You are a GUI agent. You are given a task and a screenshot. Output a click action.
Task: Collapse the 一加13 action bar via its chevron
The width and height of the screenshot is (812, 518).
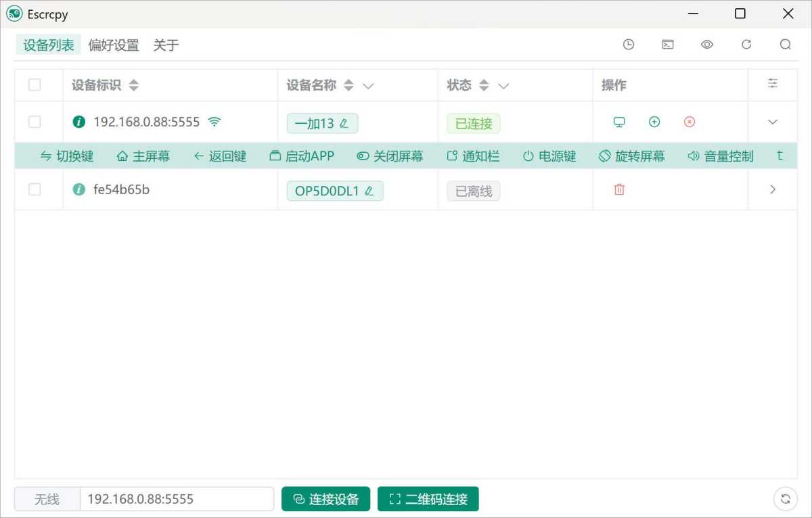[772, 122]
